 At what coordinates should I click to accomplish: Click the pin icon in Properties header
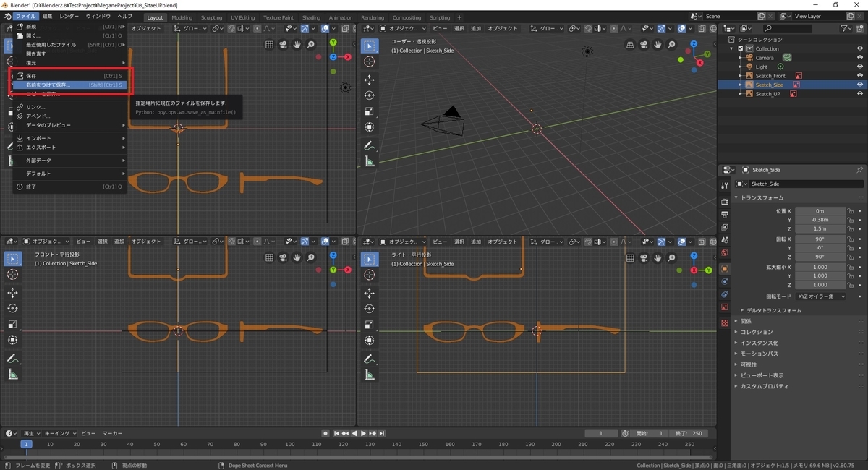tap(859, 169)
